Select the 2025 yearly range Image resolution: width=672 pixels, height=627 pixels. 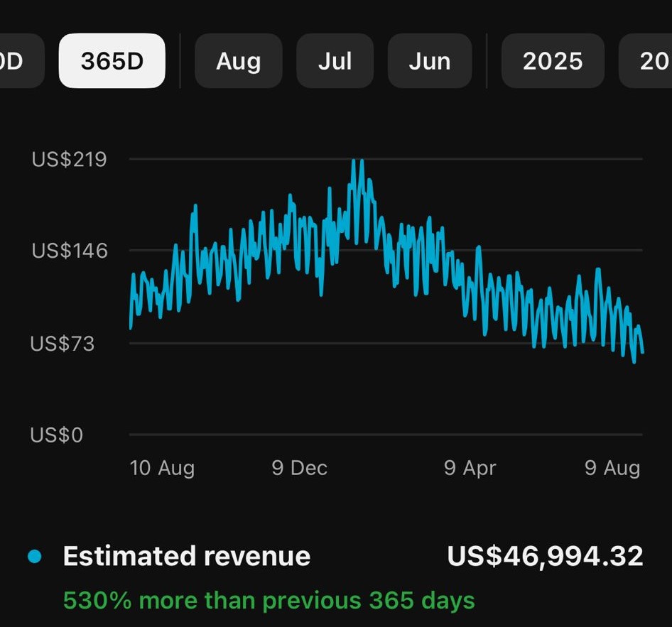point(553,61)
